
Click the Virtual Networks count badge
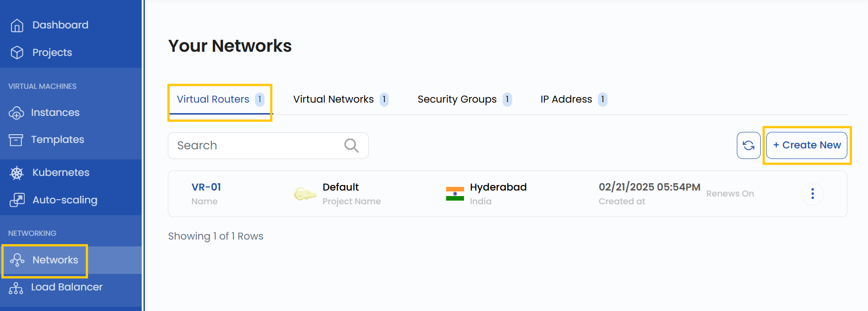[x=384, y=99]
